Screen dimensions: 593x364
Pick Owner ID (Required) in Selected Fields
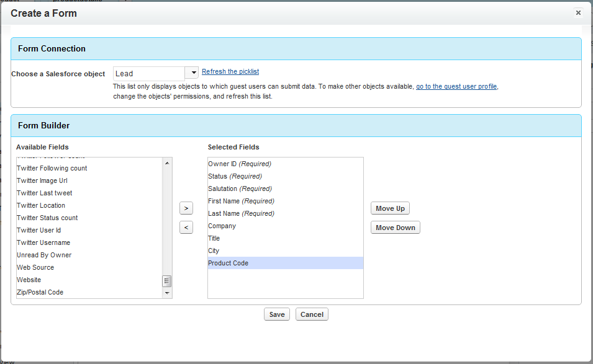[x=240, y=164]
